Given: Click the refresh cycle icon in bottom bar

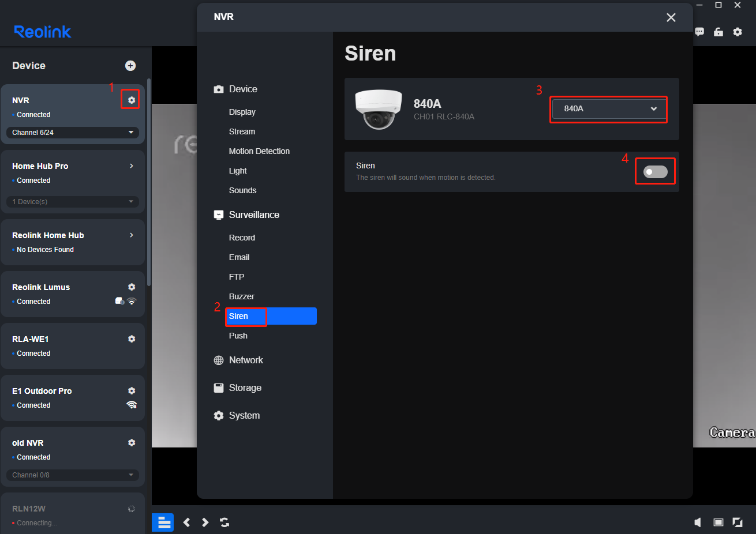Looking at the screenshot, I should click(224, 522).
